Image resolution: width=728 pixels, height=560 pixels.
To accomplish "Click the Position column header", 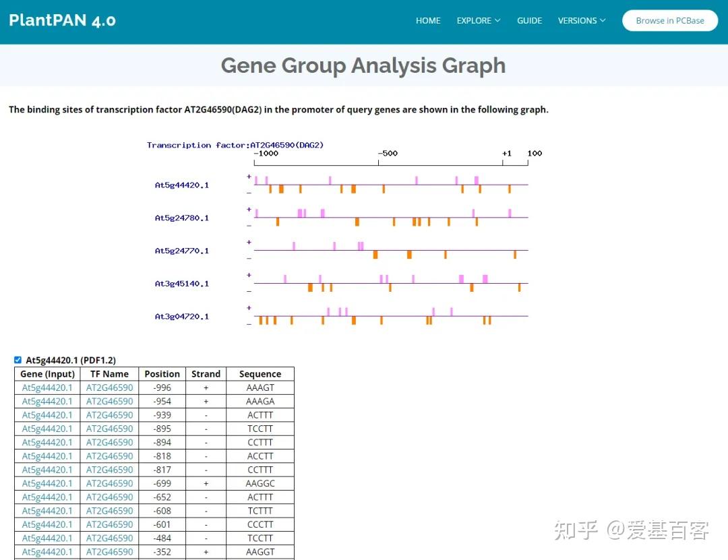I will click(x=162, y=373).
